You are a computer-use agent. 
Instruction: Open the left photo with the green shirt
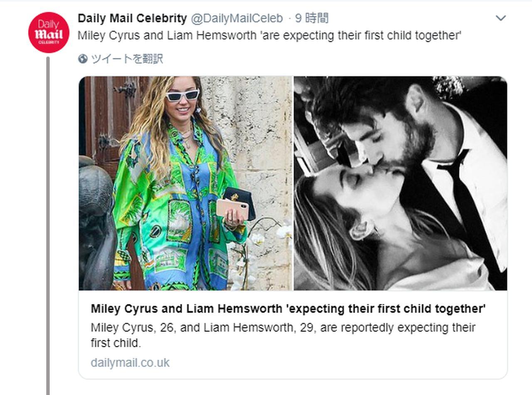(x=185, y=183)
